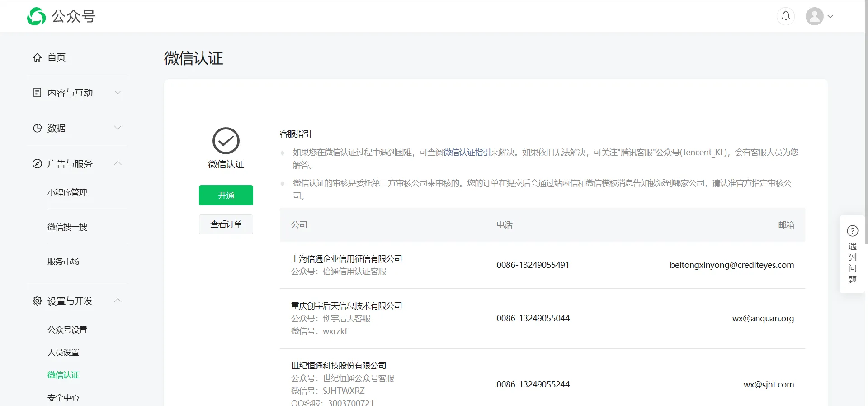Click the WeChat Official Account logo
This screenshot has height=406, width=868.
point(36,16)
